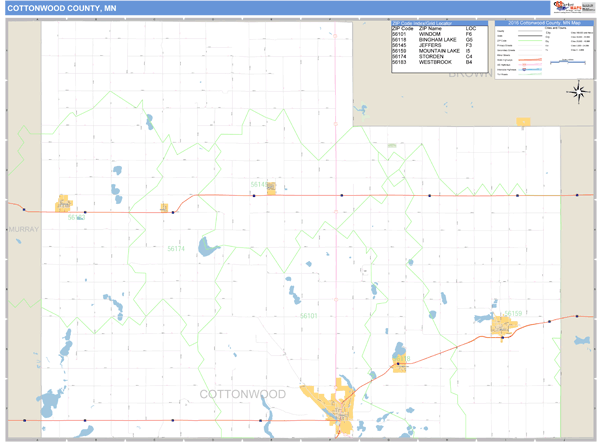This screenshot has height=442, width=600.
Task: Click the compass rose north arrow
Action: [x=578, y=92]
